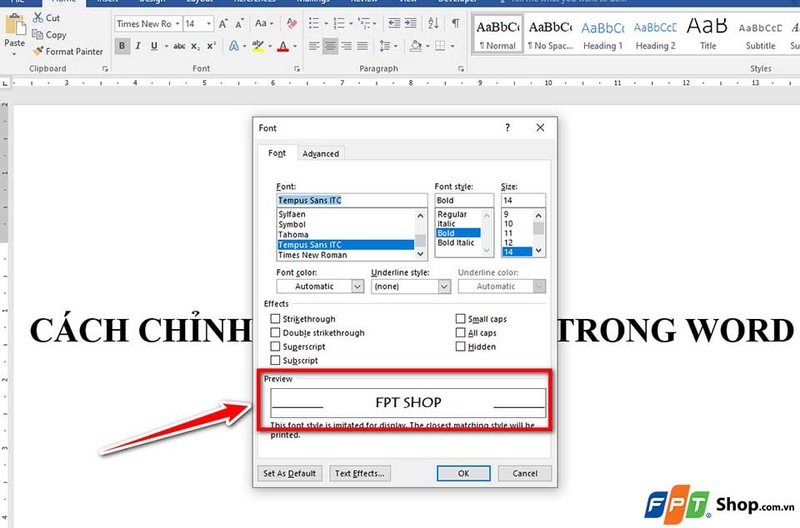Image resolution: width=800 pixels, height=528 pixels.
Task: Apply the No Spacing style
Action: click(x=550, y=35)
